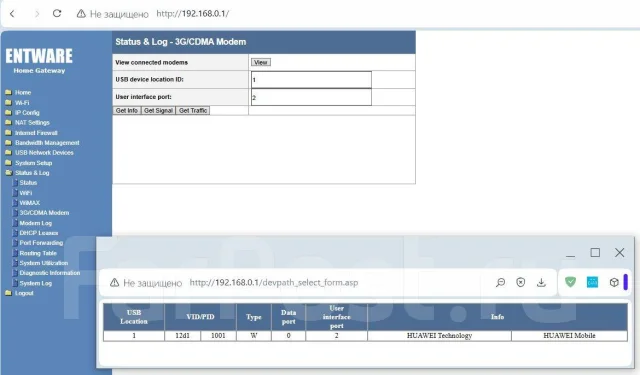Open the Diagnostic Information subpage
This screenshot has width=640, height=375.
(x=50, y=273)
